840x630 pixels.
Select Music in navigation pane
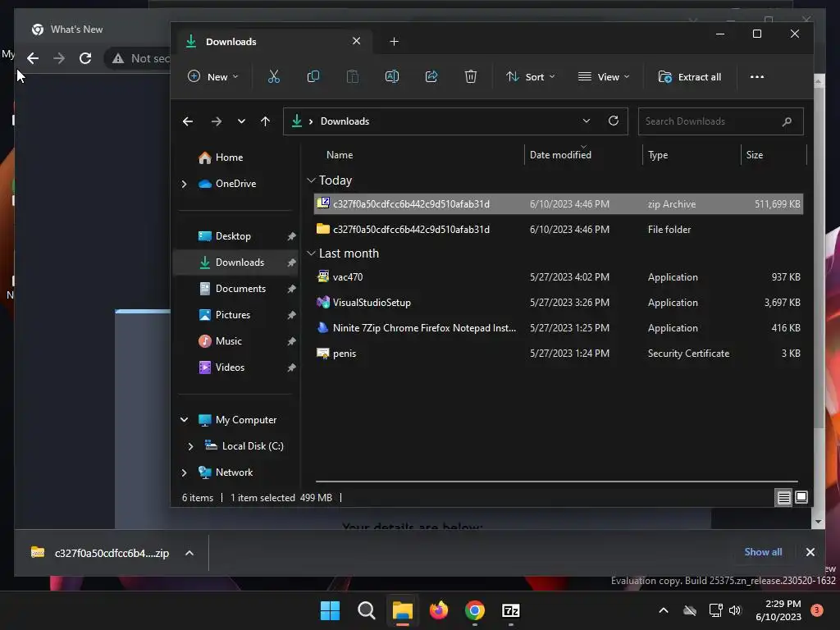(228, 341)
